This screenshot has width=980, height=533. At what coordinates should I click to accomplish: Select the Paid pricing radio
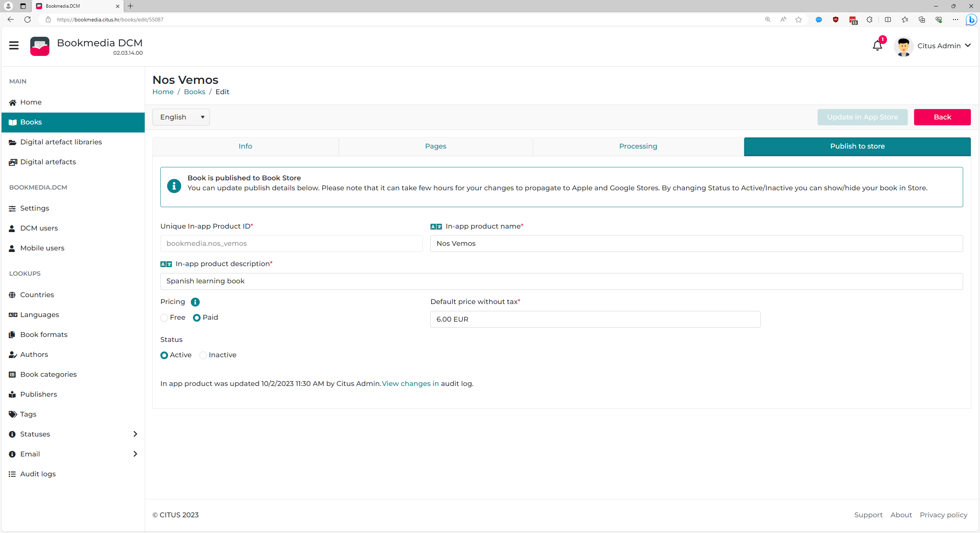(x=197, y=318)
